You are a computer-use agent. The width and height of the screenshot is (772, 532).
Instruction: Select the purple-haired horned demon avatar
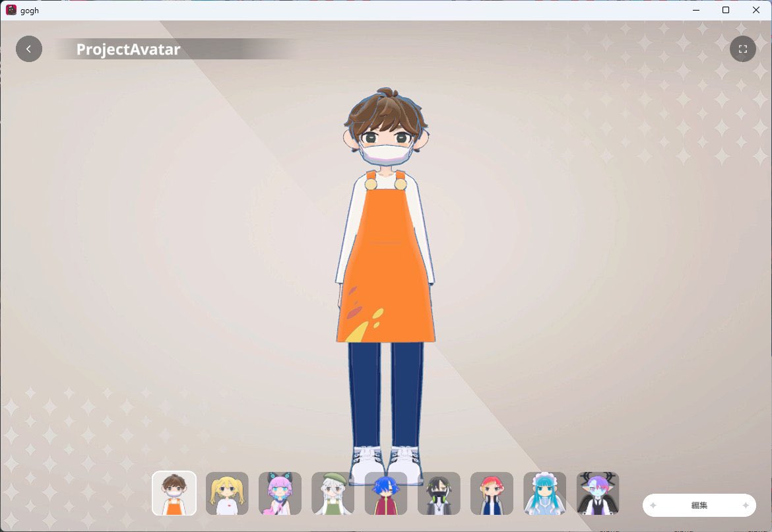point(598,493)
